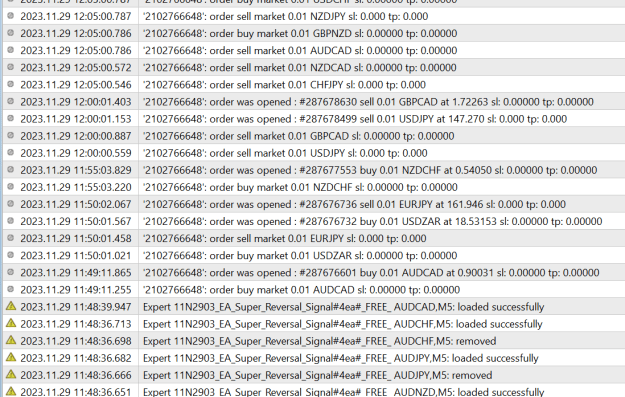Screen dimensions: 625x397
Task: Click timestamp 2023.11.29 11:48:36.713
Action: pos(76,324)
